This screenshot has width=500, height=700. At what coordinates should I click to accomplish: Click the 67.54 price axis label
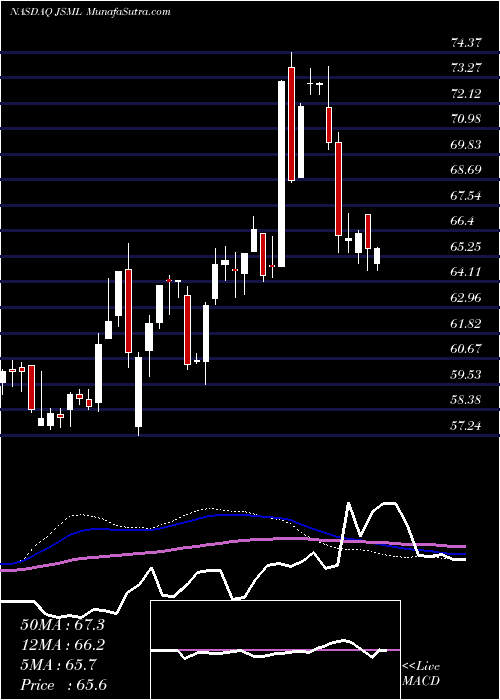pyautogui.click(x=467, y=196)
